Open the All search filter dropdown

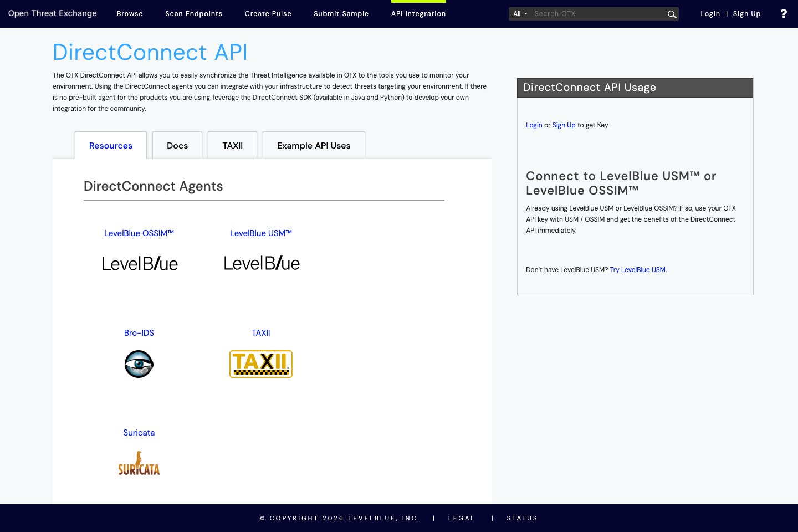pos(519,13)
